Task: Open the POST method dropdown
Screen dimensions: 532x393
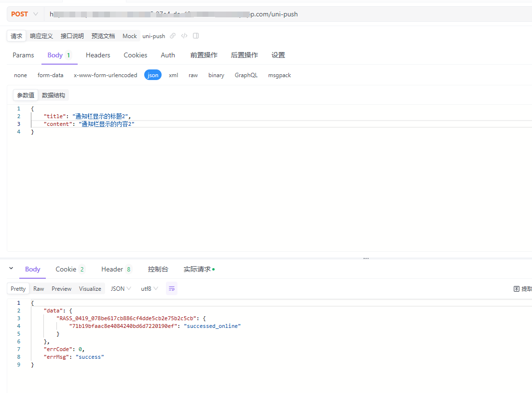Action: (x=24, y=14)
